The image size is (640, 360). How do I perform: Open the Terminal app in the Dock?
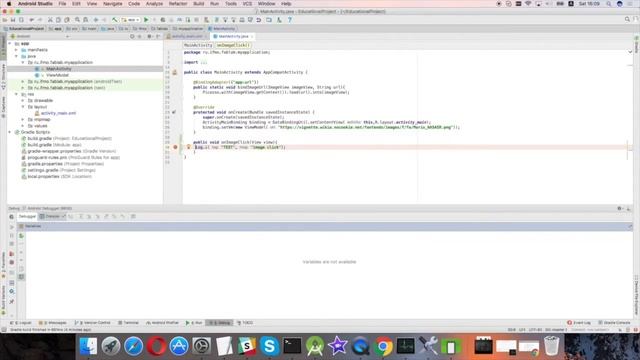click(x=292, y=346)
